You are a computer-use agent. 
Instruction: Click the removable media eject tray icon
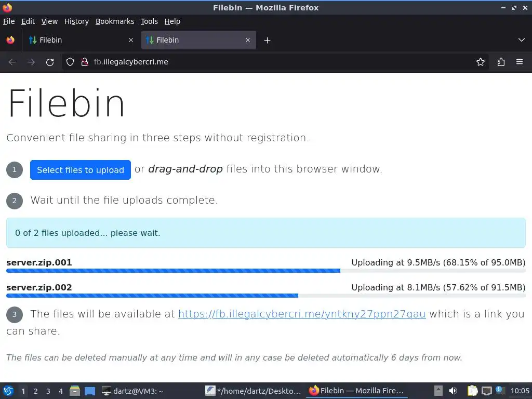438,391
